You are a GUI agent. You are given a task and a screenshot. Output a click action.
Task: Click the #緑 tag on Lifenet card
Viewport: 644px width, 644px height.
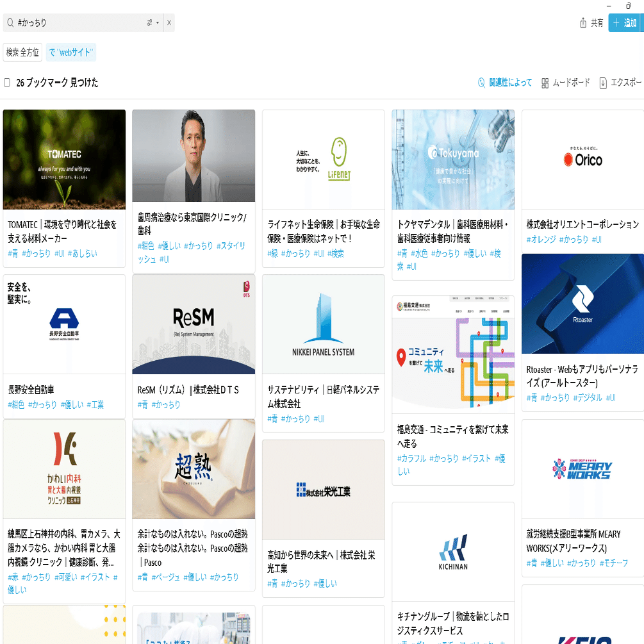[272, 253]
